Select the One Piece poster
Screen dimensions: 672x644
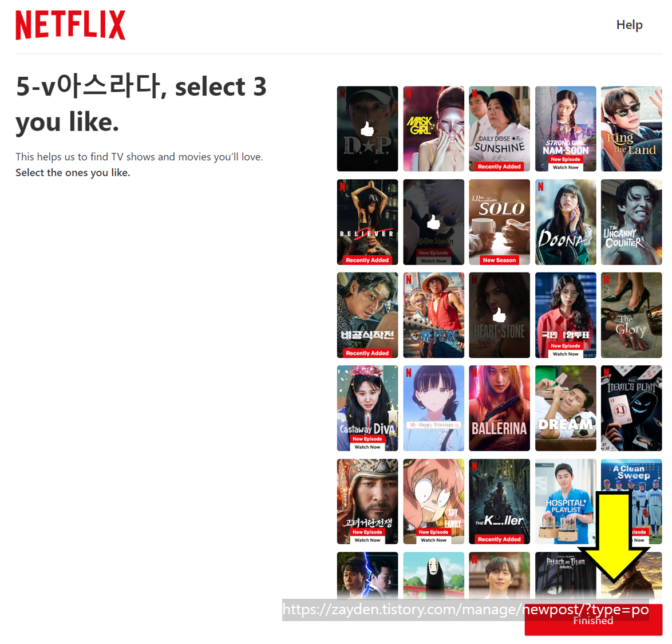(x=433, y=315)
